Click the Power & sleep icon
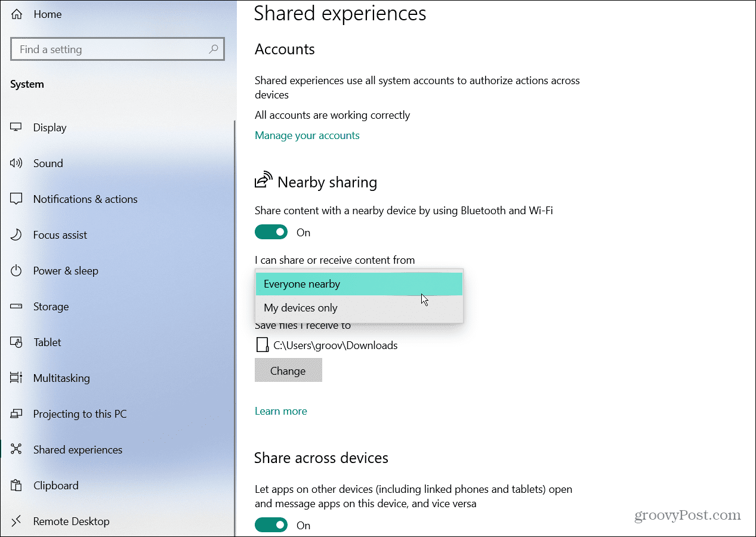Viewport: 756px width, 537px height. coord(16,271)
